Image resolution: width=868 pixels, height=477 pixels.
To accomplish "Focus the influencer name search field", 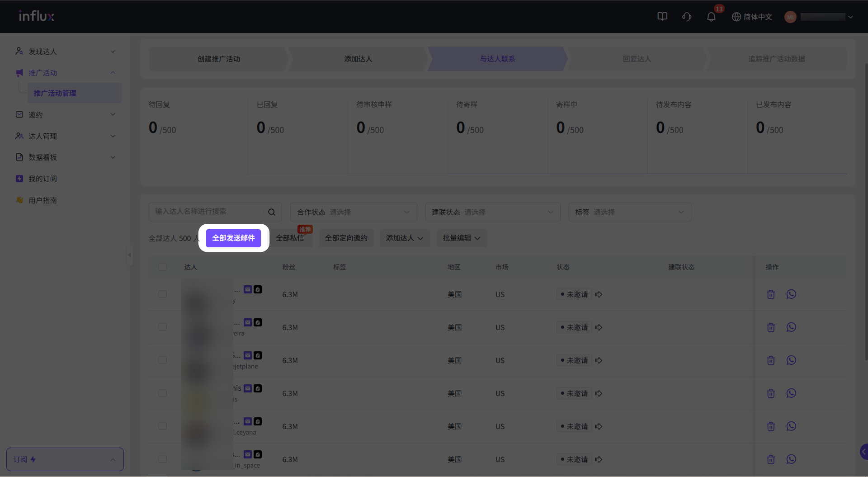I will (208, 212).
